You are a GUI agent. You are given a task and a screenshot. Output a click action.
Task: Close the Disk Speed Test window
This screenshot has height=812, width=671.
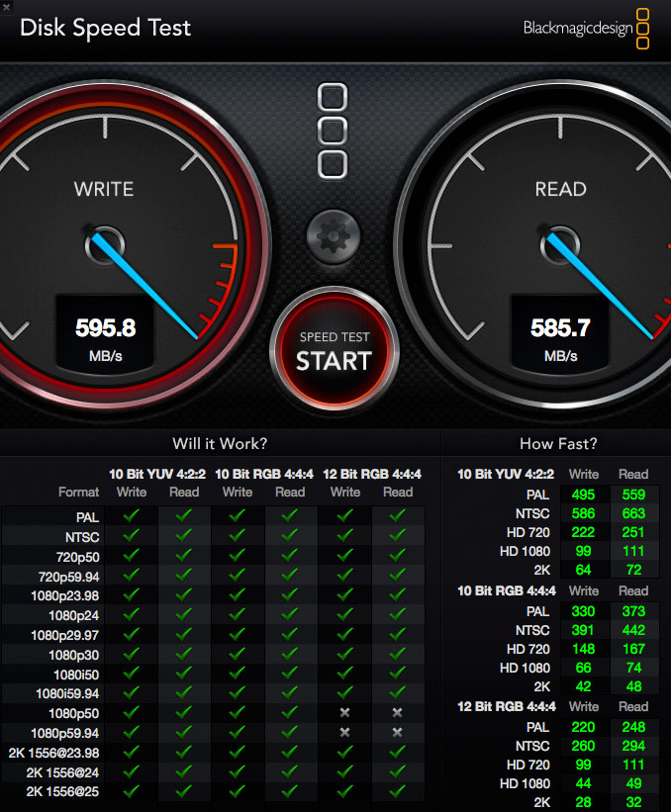point(6,7)
